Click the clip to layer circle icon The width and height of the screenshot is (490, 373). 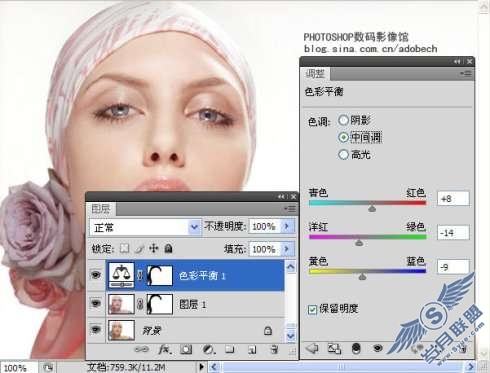[356, 349]
